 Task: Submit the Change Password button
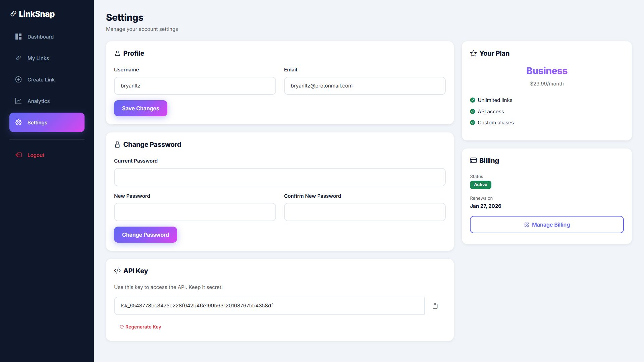pos(145,235)
